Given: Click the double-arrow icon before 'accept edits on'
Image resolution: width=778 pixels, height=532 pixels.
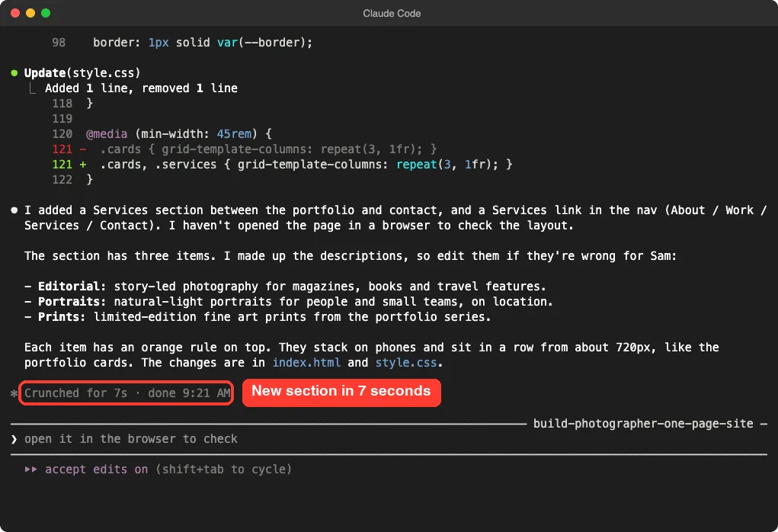Looking at the screenshot, I should [x=30, y=470].
